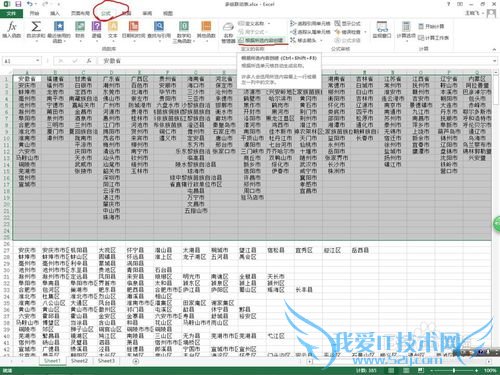Image resolution: width=500 pixels, height=375 pixels.
Task: Click the zoom in plus button
Action: click(x=477, y=371)
